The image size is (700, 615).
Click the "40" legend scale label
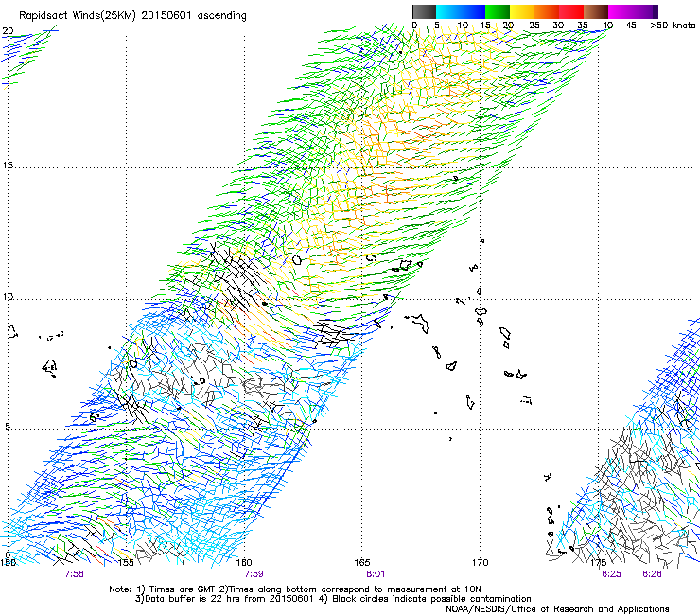tap(607, 26)
